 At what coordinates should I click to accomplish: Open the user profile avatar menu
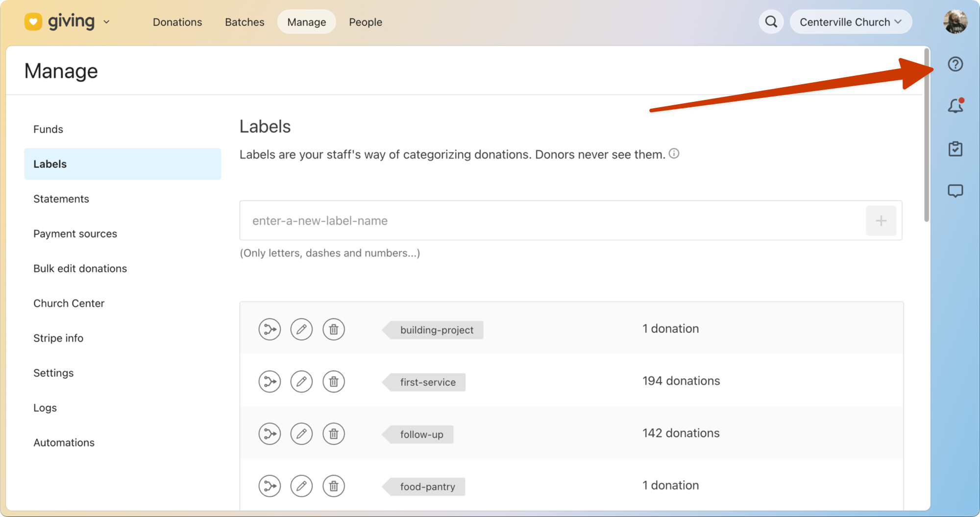(x=955, y=22)
